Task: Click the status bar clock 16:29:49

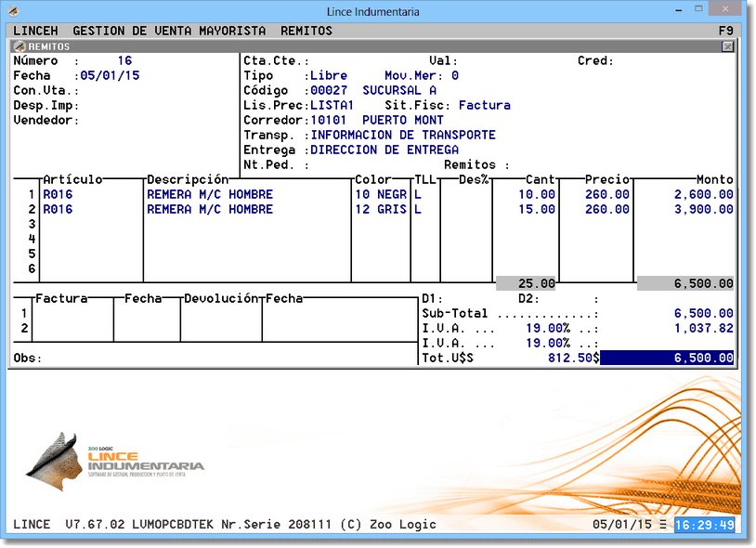Action: pyautogui.click(x=704, y=525)
